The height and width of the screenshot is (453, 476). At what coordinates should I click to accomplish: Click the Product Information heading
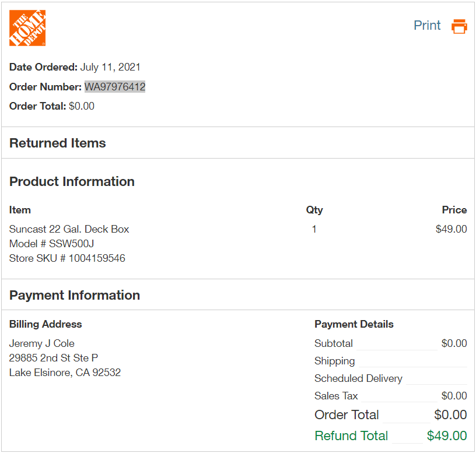click(x=72, y=181)
